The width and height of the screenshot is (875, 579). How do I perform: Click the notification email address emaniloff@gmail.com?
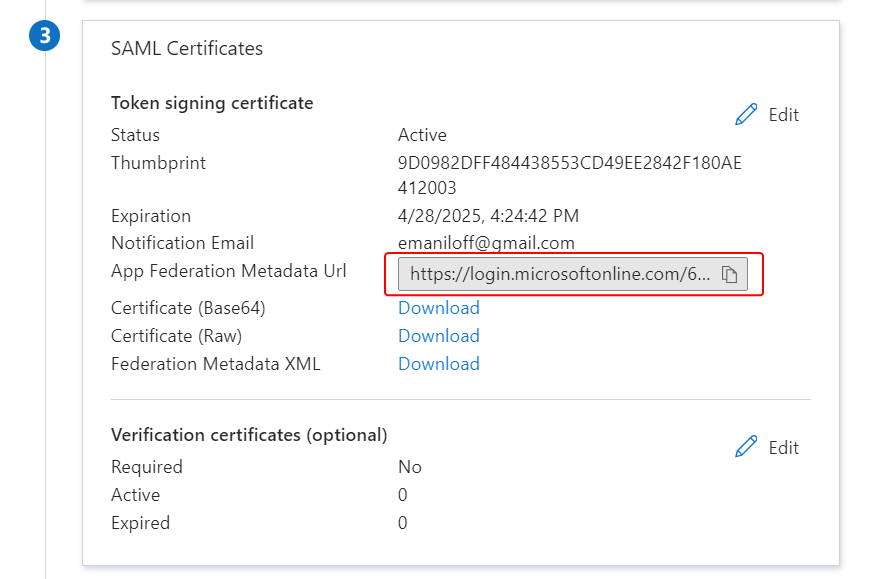click(486, 243)
